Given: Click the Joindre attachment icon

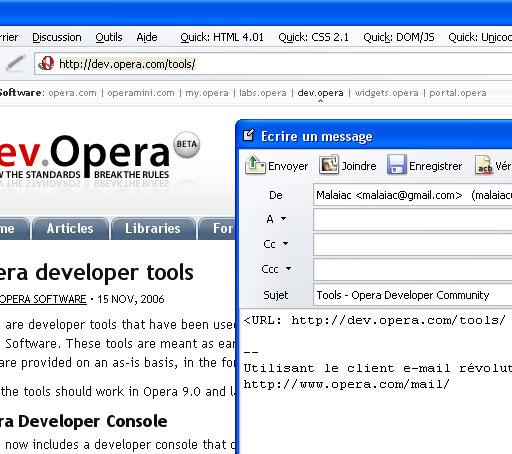Looking at the screenshot, I should tap(329, 165).
